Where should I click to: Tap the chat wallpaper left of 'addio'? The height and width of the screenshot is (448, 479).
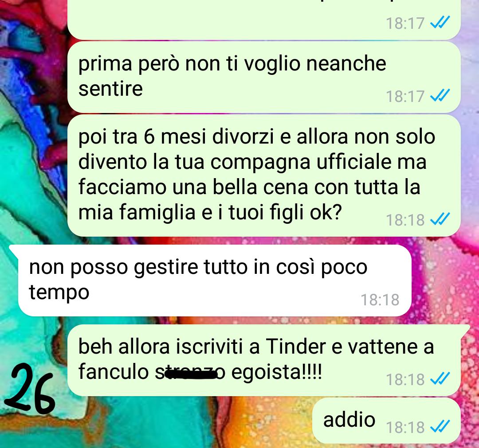(x=183, y=424)
